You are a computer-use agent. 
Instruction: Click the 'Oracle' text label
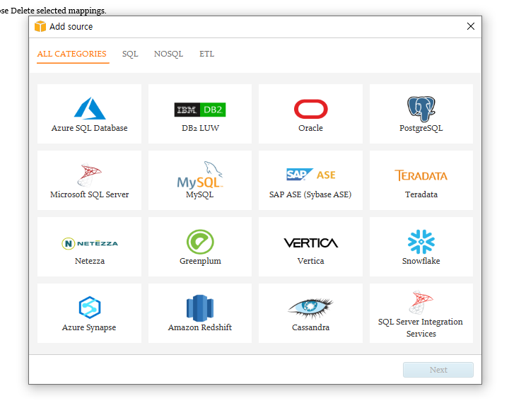pyautogui.click(x=310, y=128)
